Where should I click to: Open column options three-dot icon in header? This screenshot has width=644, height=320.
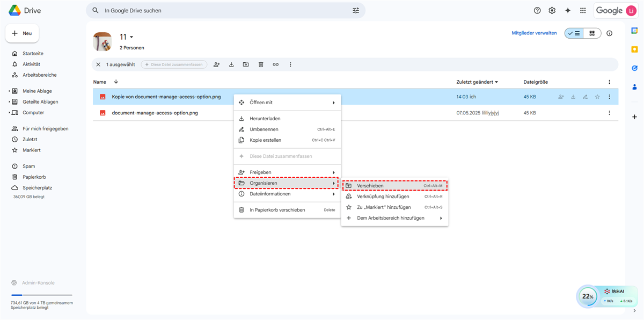coord(609,82)
